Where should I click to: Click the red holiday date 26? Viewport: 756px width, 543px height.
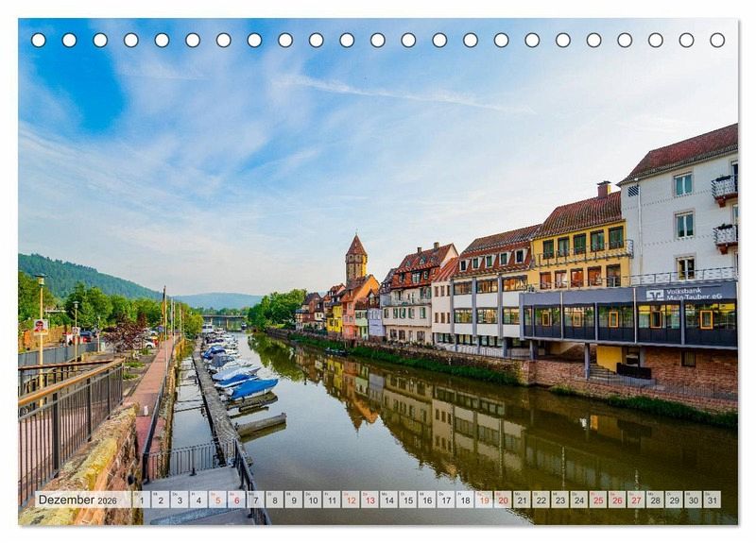(618, 500)
